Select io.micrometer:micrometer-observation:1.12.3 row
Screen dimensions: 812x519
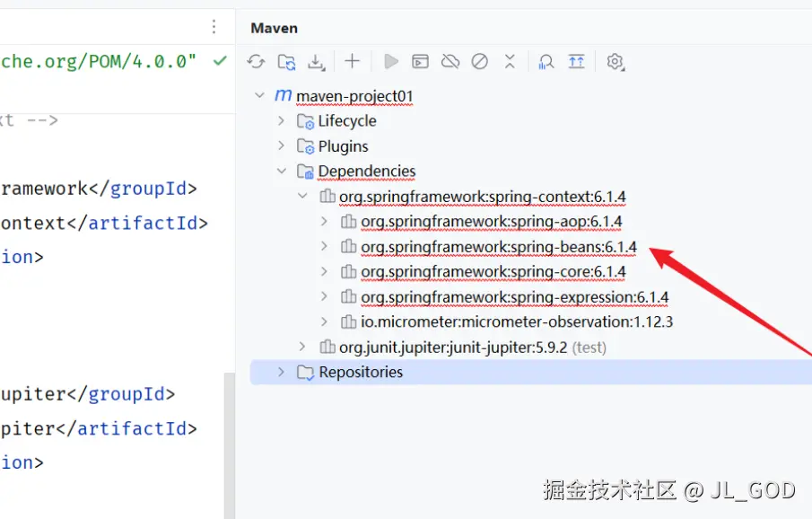coord(517,322)
